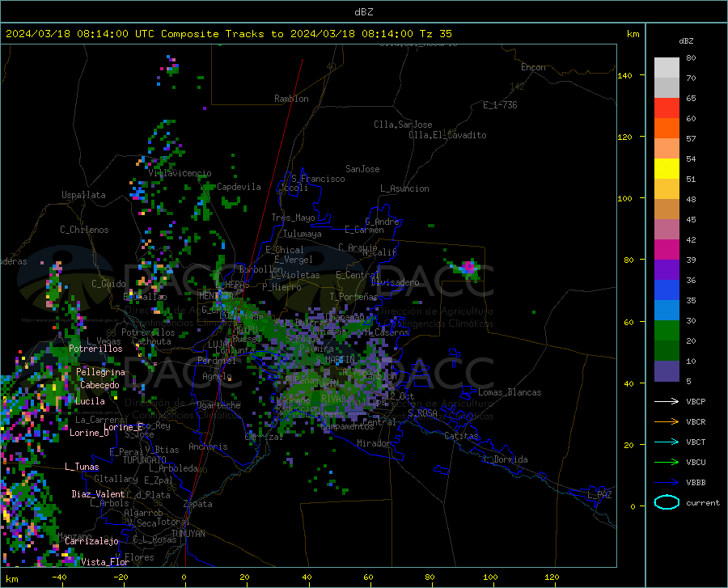Image resolution: width=728 pixels, height=588 pixels.
Task: Click the L_Tunas place label
Action: click(x=82, y=467)
